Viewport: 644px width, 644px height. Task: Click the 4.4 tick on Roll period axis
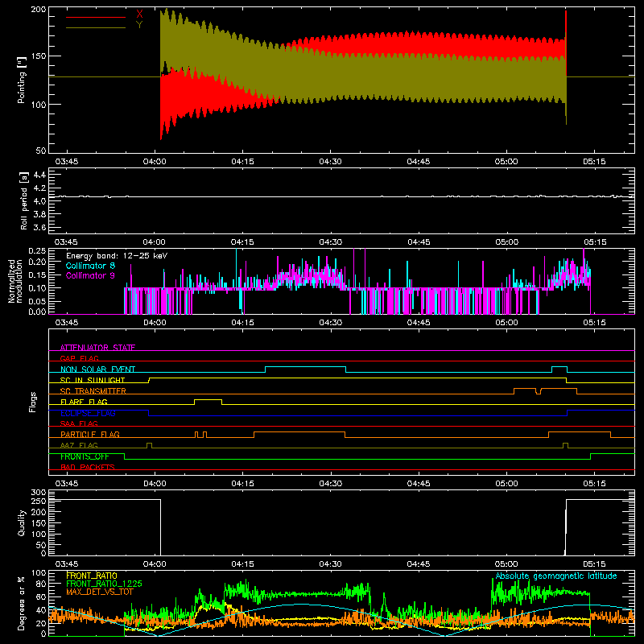pyautogui.click(x=39, y=175)
